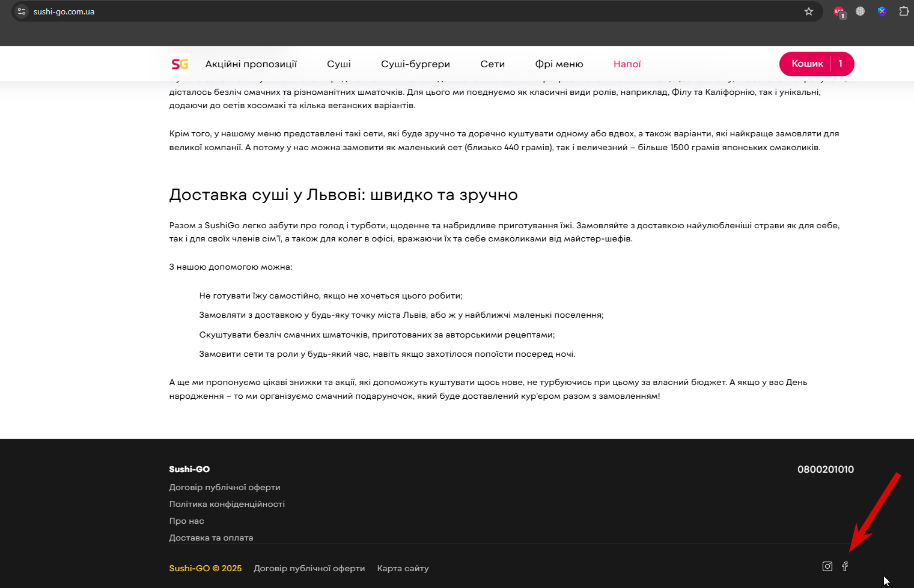The height and width of the screenshot is (588, 914).
Task: Open the Instagram page from the footer
Action: pos(827,566)
